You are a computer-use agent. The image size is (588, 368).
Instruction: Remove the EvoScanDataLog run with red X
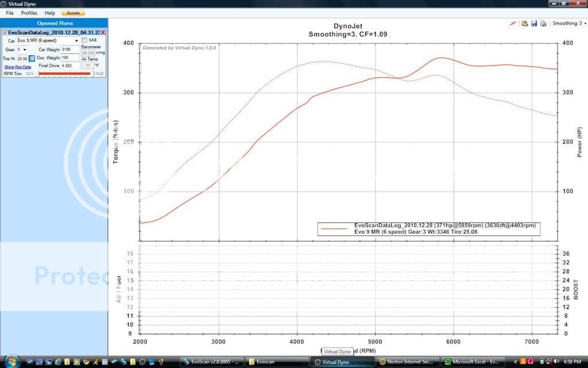[x=103, y=32]
